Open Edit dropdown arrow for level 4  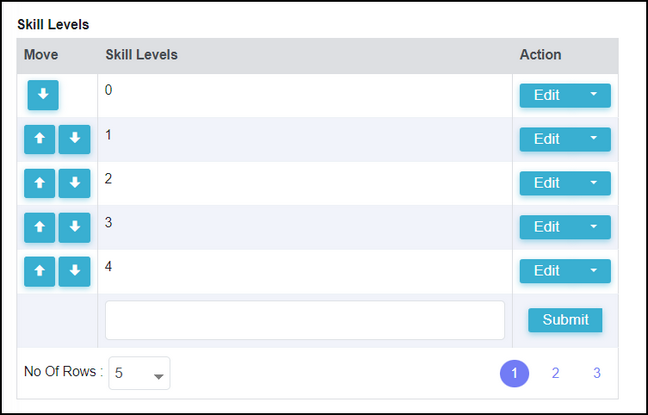(593, 271)
